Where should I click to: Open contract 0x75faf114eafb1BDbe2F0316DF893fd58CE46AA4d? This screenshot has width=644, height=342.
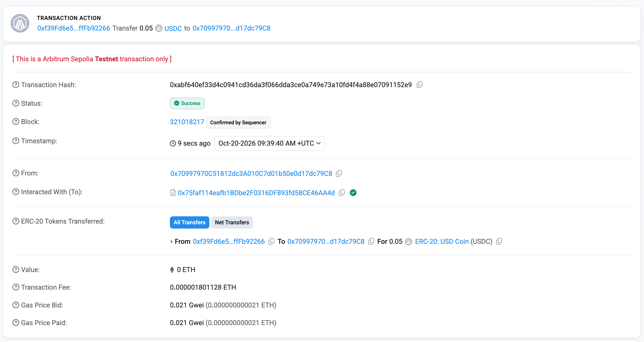[256, 193]
